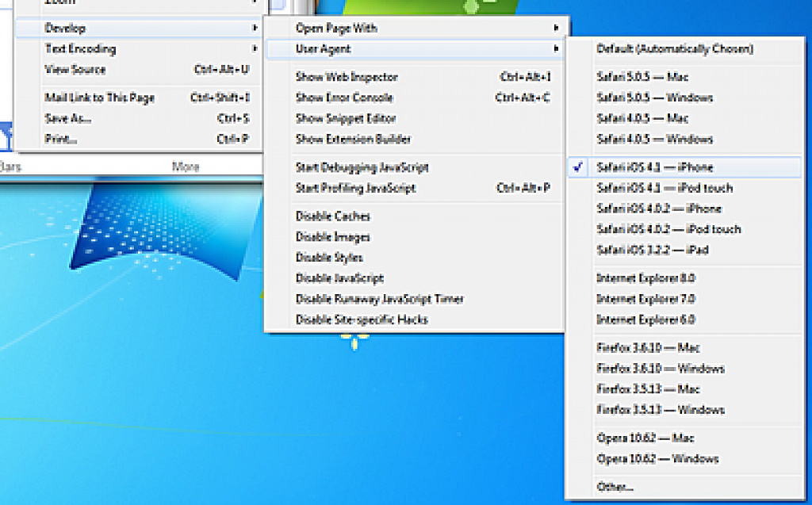Expand the Open Page With submenu
Viewport: 812px width, 505px height.
click(414, 28)
